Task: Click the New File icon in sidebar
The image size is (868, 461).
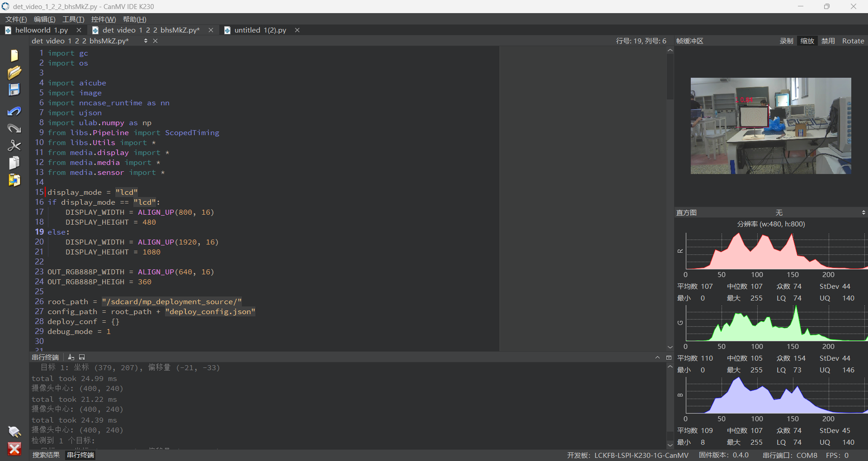Action: tap(14, 56)
